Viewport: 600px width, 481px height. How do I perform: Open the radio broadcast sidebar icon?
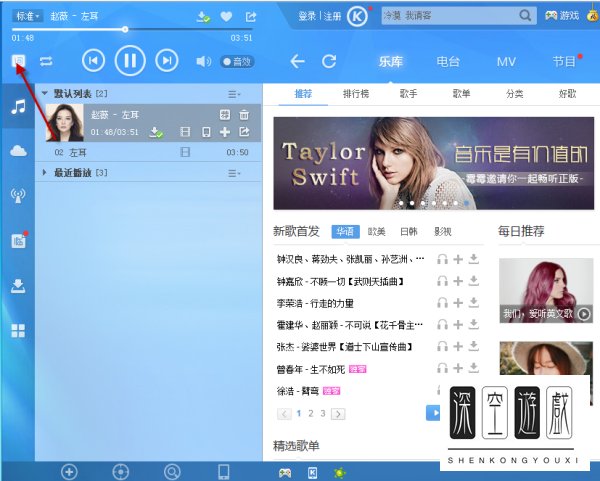pos(18,196)
